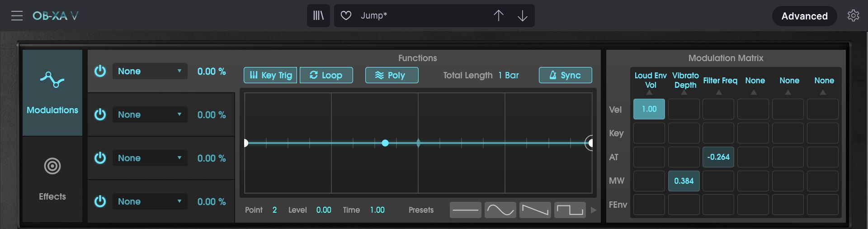
Task: Select the end point of function curve
Action: tap(589, 143)
